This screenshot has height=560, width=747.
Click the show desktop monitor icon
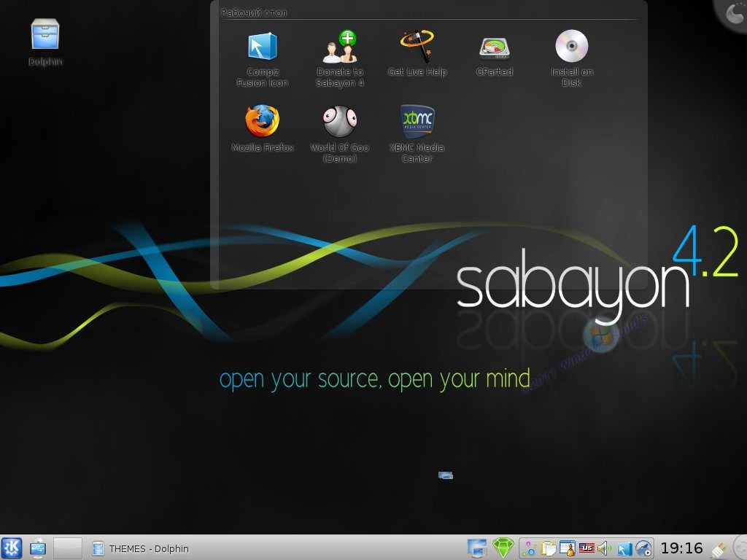(x=477, y=548)
